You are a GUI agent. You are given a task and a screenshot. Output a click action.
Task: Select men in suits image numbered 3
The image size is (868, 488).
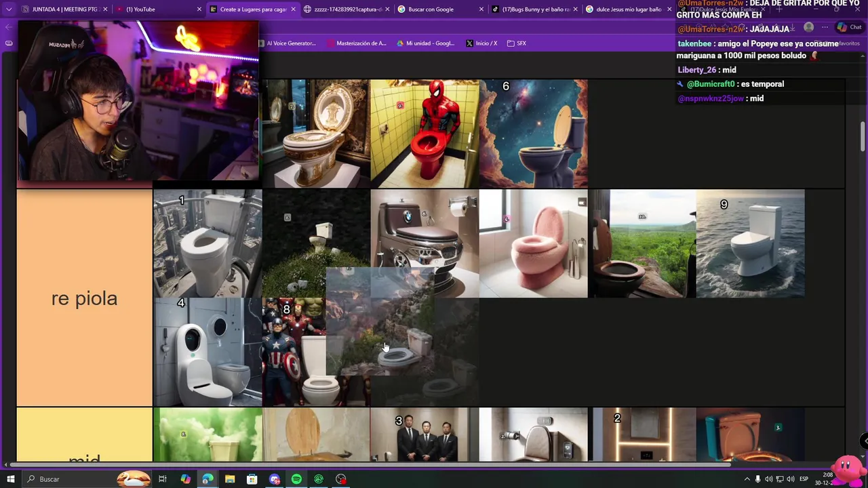point(425,434)
